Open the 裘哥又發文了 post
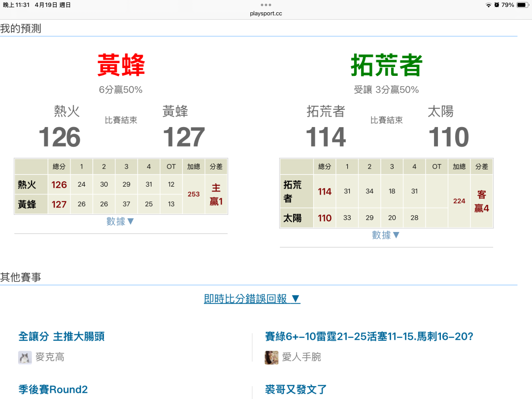 tap(296, 390)
